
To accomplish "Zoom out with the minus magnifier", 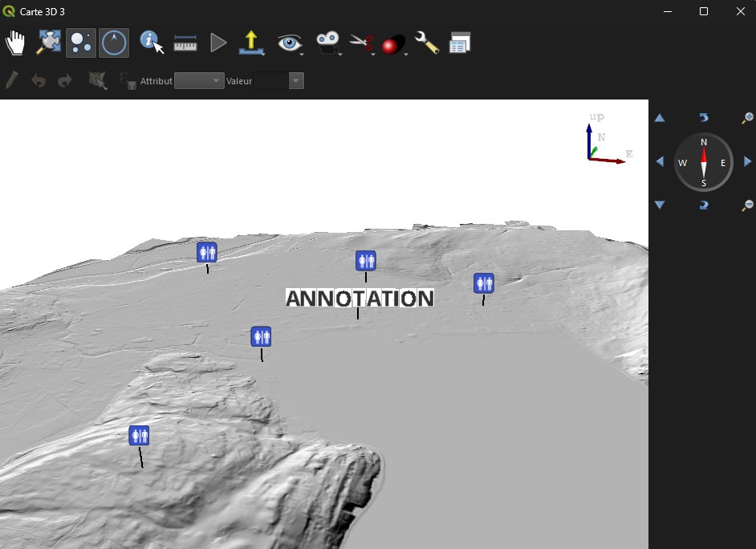I will (747, 205).
